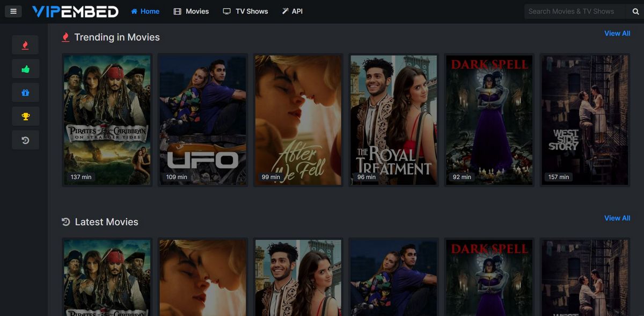Image resolution: width=644 pixels, height=316 pixels.
Task: Open After We Fell poster in Trending
Action: [298, 120]
